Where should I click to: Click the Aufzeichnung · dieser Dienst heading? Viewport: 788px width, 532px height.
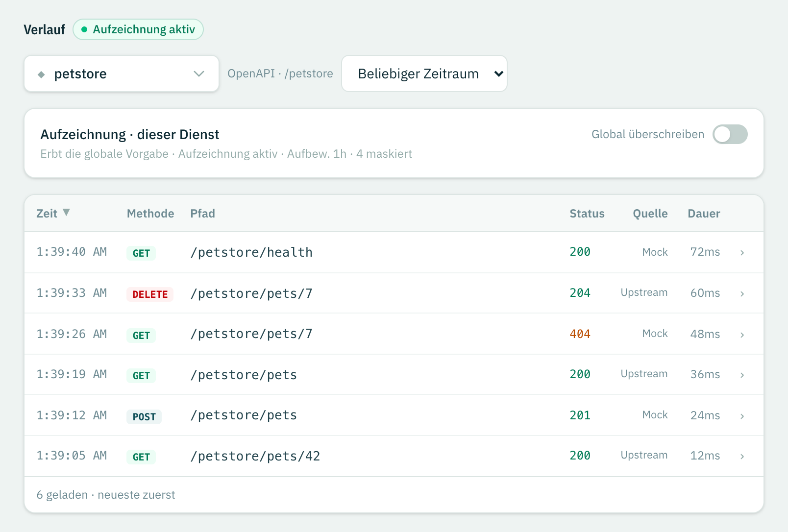pyautogui.click(x=130, y=134)
